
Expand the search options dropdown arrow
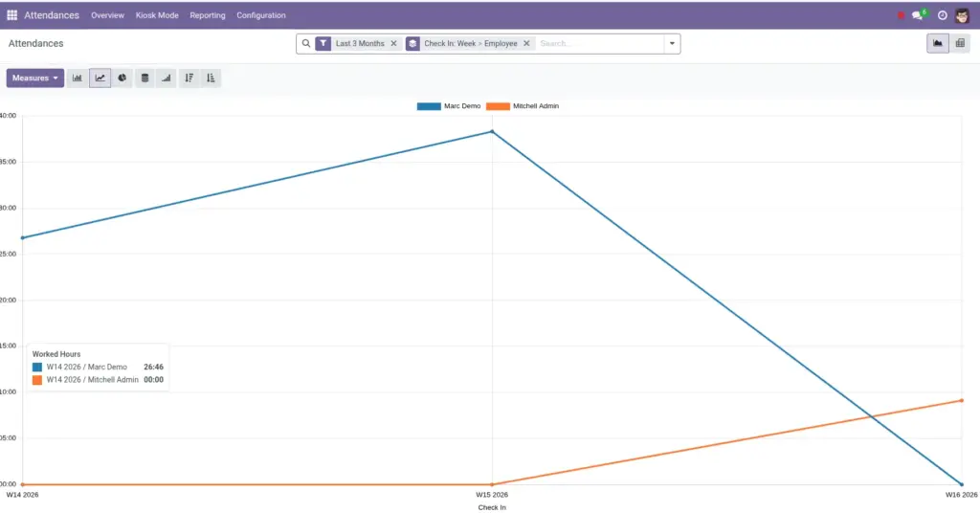click(672, 44)
